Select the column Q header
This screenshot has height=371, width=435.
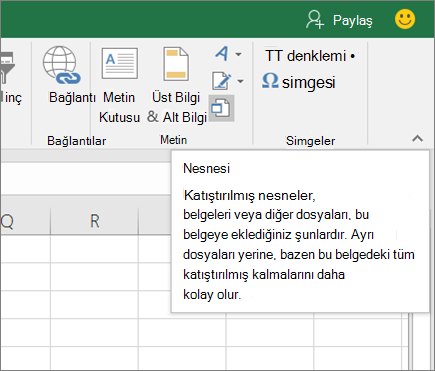[x=25, y=221]
